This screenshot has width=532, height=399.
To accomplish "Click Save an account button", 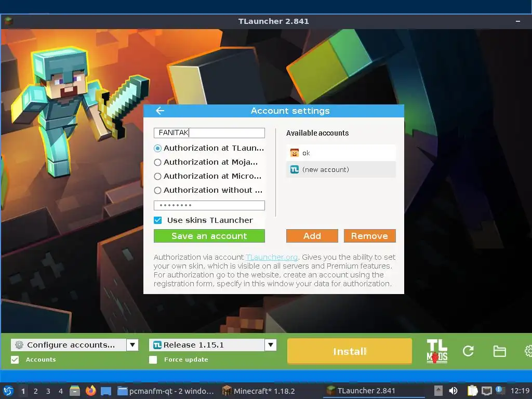I will click(x=209, y=236).
